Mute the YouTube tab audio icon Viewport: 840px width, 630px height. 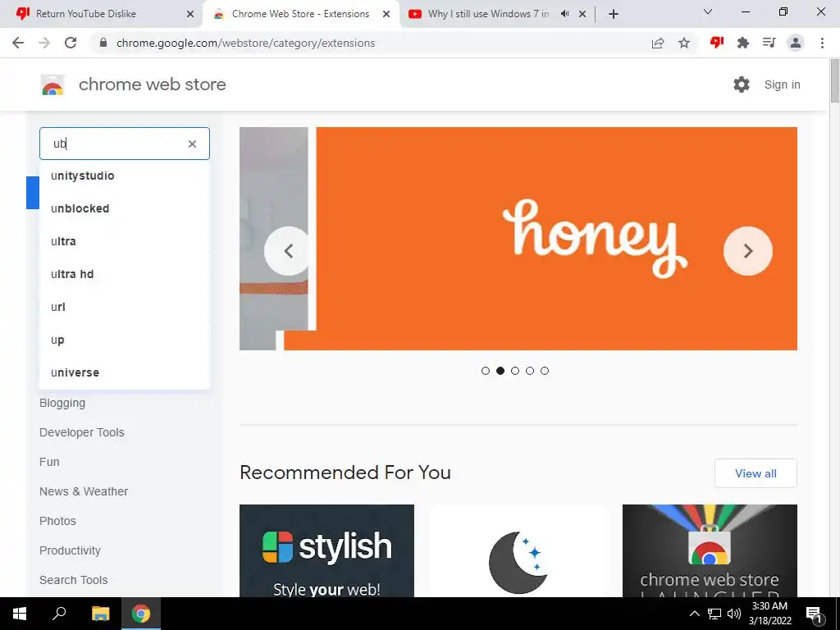[564, 14]
